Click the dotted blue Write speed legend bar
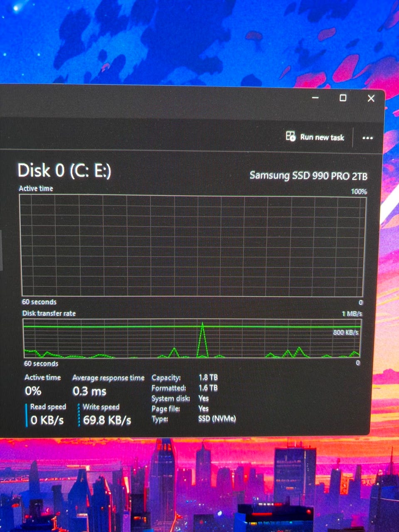The image size is (399, 532). click(x=79, y=415)
